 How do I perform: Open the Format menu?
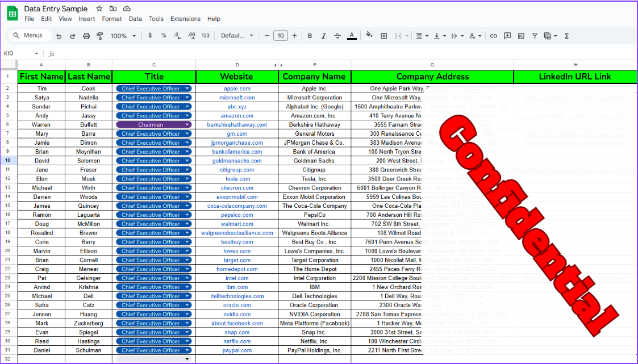(112, 19)
